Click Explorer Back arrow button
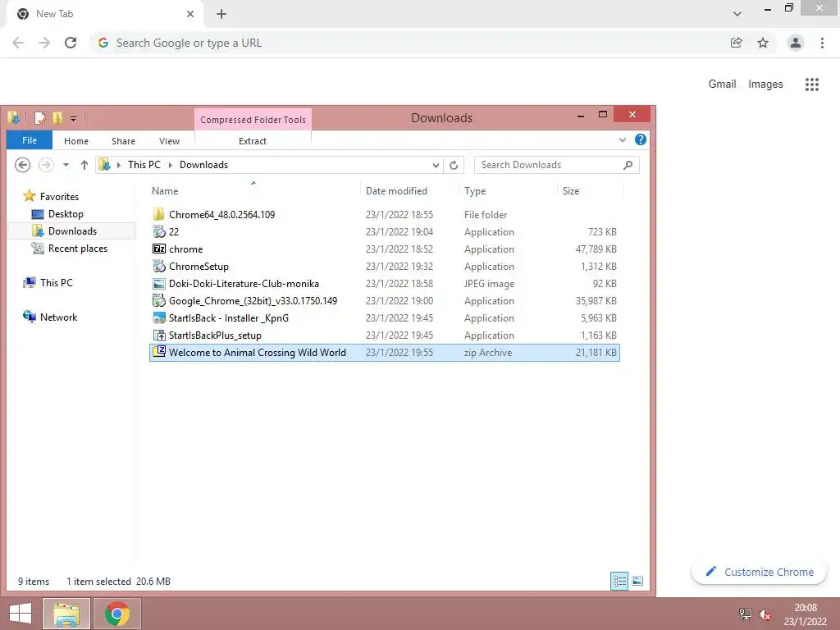 coord(22,164)
